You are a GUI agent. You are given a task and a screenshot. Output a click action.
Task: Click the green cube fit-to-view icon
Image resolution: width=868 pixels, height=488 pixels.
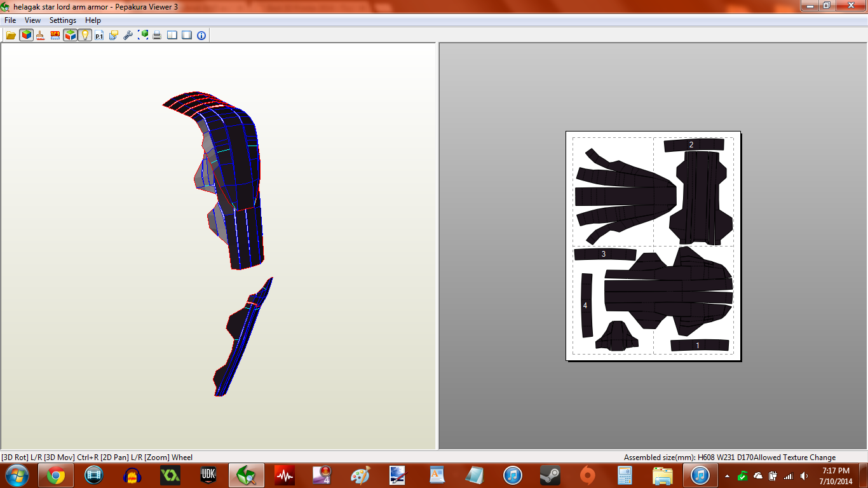[143, 36]
